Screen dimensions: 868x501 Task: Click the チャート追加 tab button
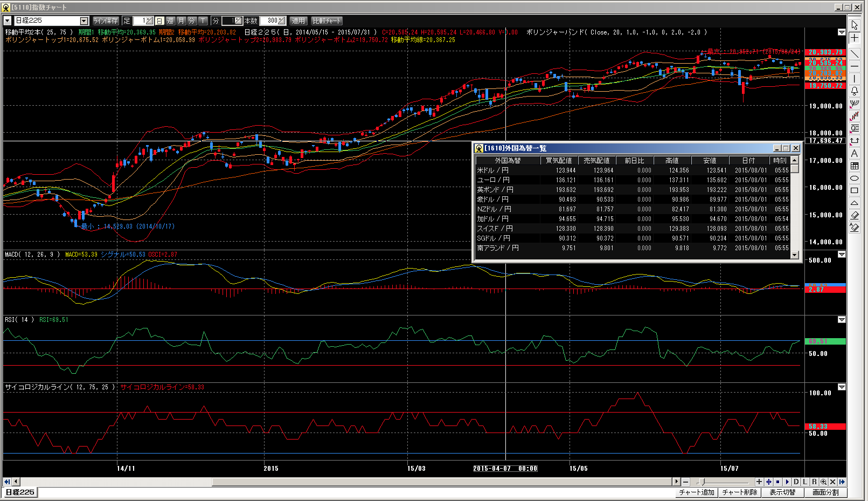[x=696, y=492]
